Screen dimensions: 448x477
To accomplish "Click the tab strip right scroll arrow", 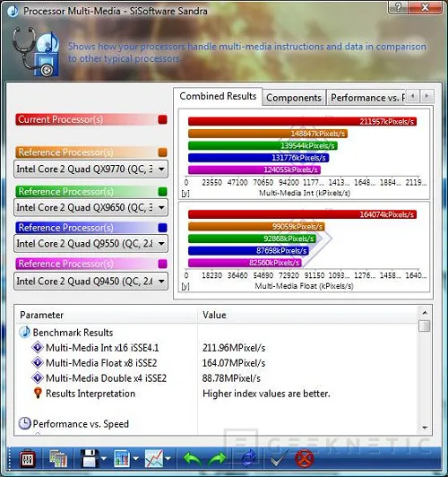I will (426, 97).
